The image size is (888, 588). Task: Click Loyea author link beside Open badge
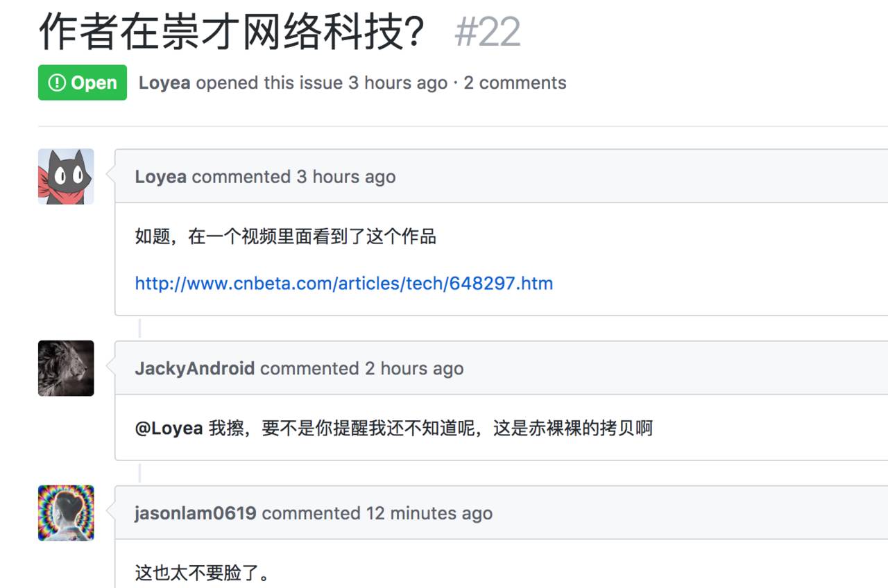point(164,83)
